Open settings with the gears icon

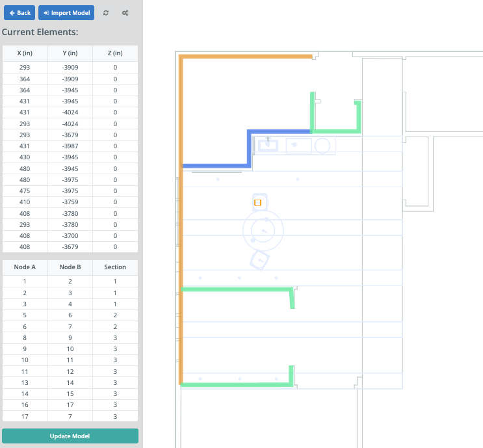coord(125,13)
